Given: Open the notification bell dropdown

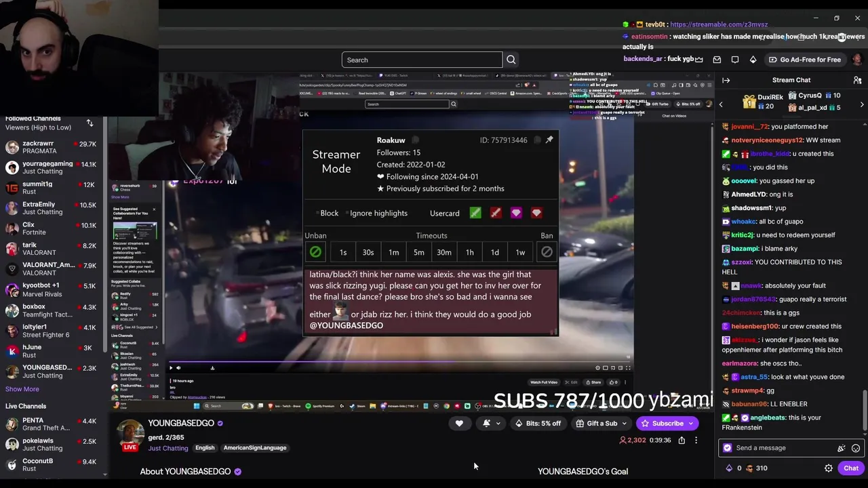Looking at the screenshot, I should (x=492, y=424).
